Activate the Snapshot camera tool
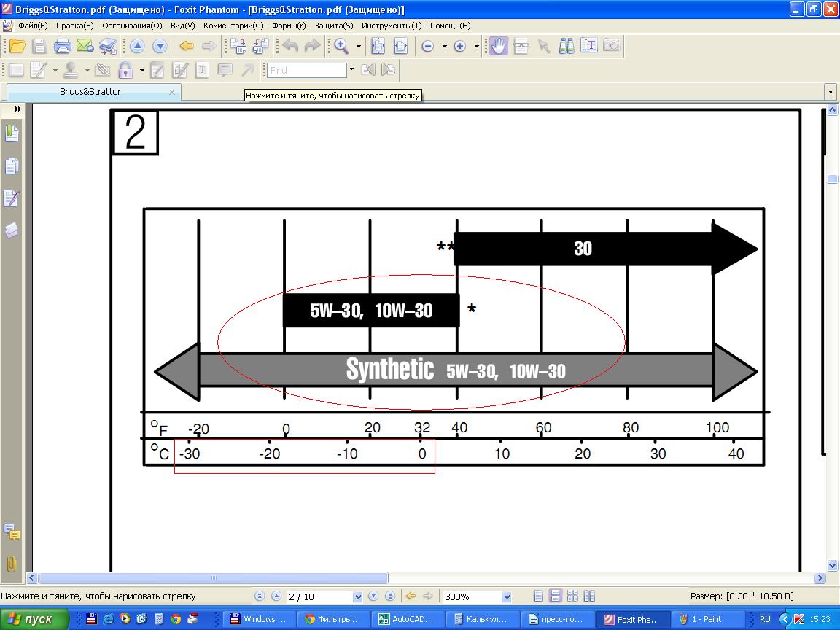Screen dimensions: 840x630 tap(611, 46)
